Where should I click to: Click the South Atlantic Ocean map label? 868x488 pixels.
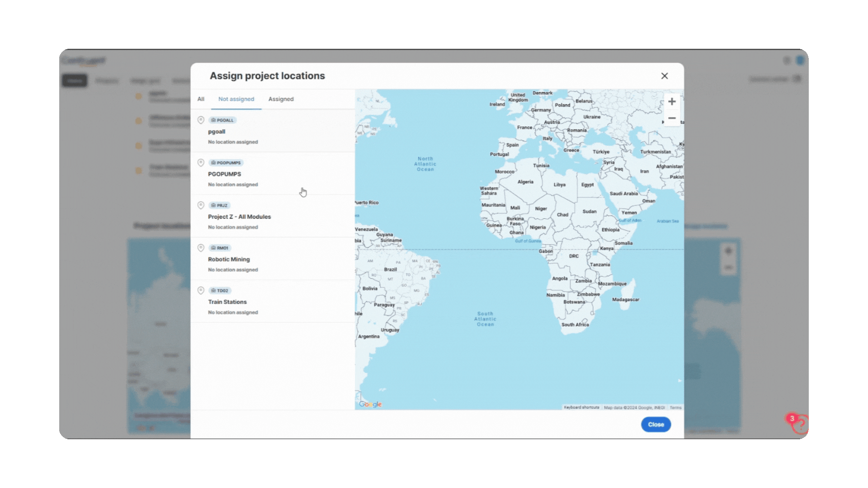tap(485, 319)
